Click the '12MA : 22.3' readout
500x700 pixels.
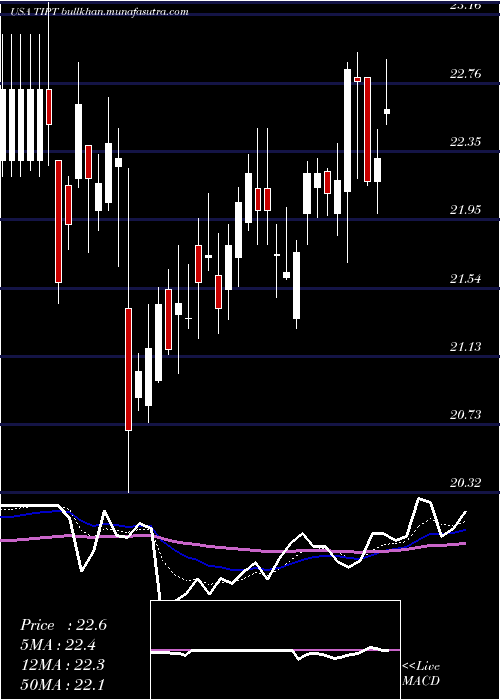click(x=62, y=665)
